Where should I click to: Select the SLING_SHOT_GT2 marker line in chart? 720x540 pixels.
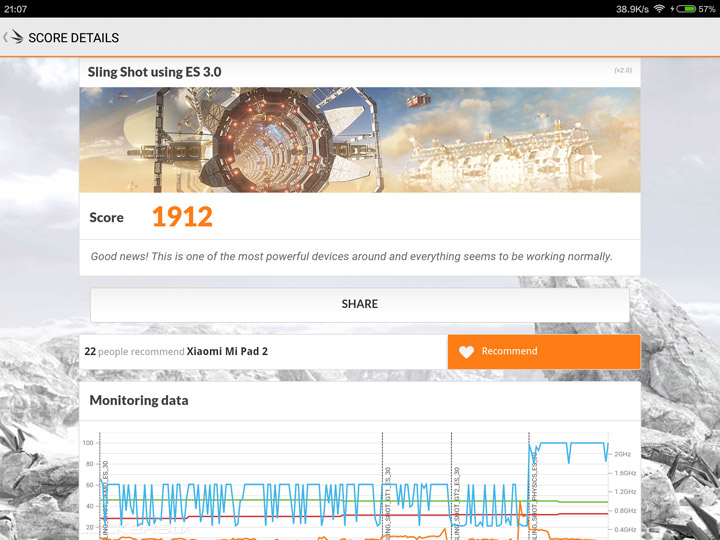(451, 486)
